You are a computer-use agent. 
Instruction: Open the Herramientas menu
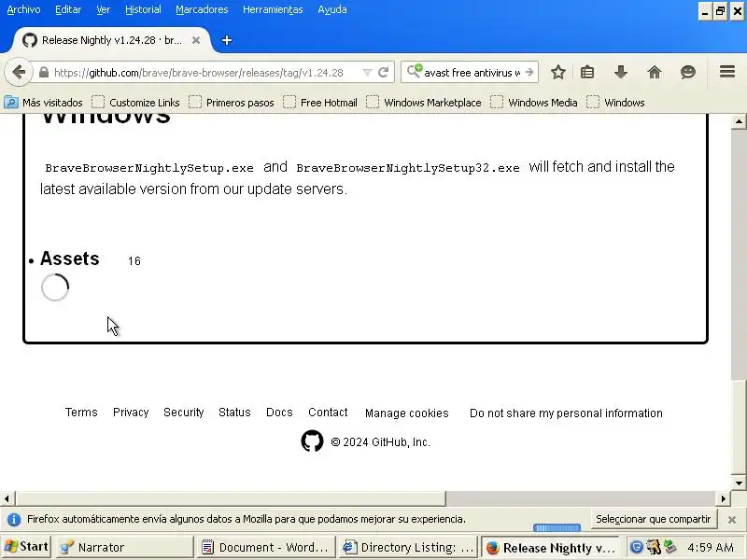[273, 9]
